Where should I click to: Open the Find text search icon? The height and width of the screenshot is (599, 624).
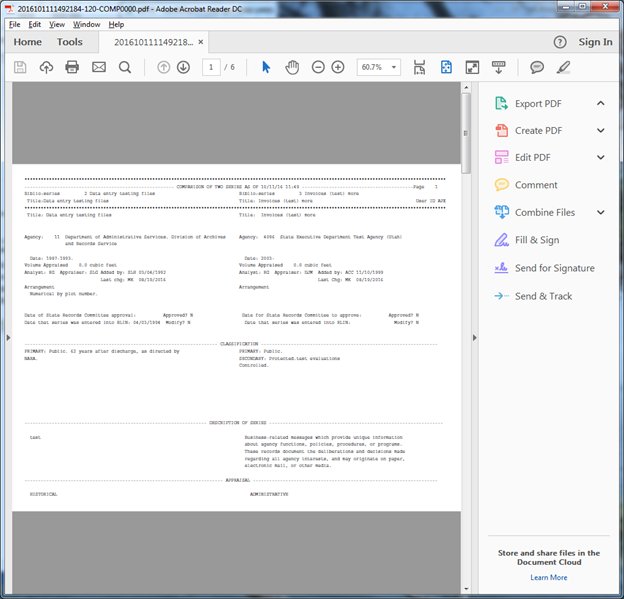[x=125, y=67]
